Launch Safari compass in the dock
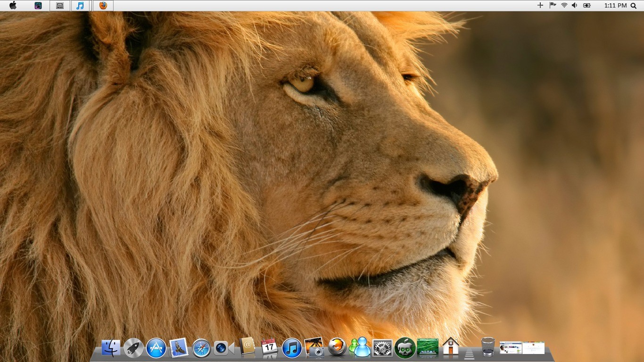The image size is (644, 362). pos(201,349)
